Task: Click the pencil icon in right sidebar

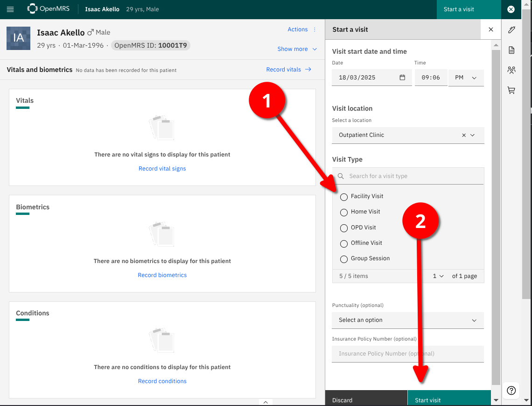Action: pos(511,30)
